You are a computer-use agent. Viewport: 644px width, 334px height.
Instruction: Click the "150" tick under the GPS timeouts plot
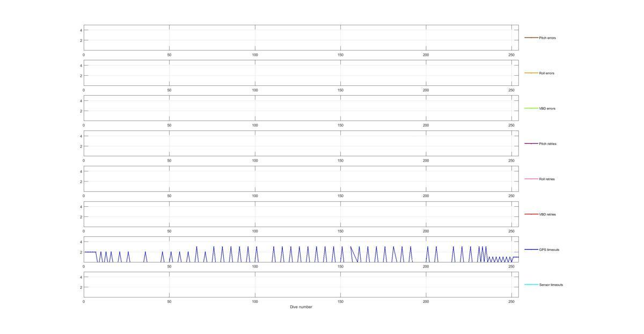(340, 266)
